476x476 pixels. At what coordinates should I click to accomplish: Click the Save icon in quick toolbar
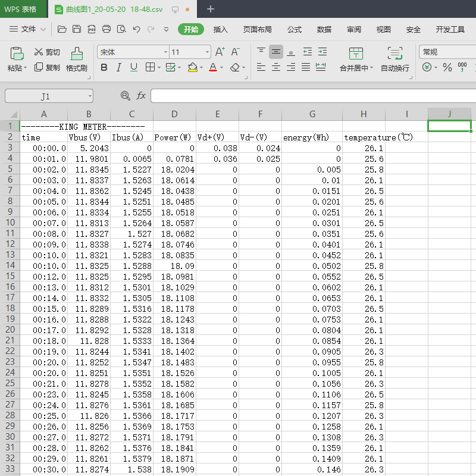(x=77, y=29)
